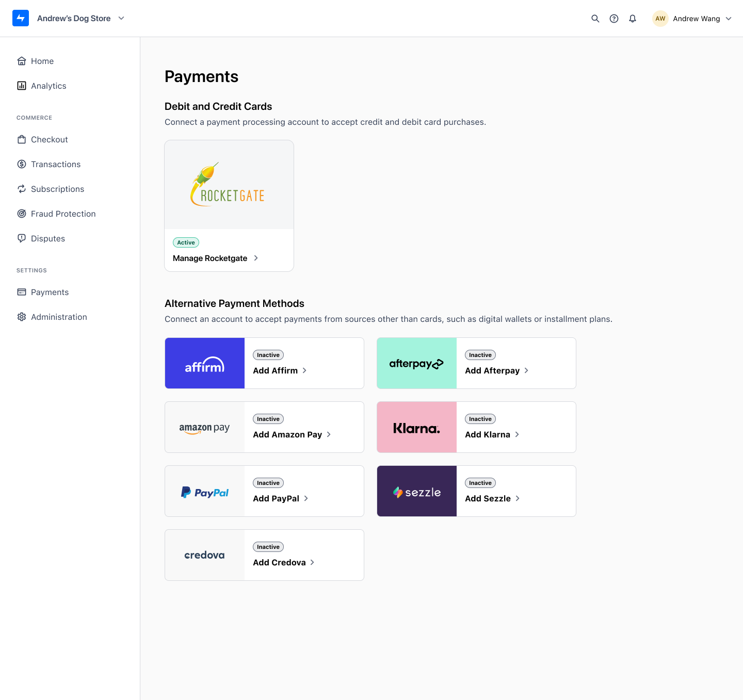Click the Administration gear icon
743x700 pixels.
click(22, 317)
